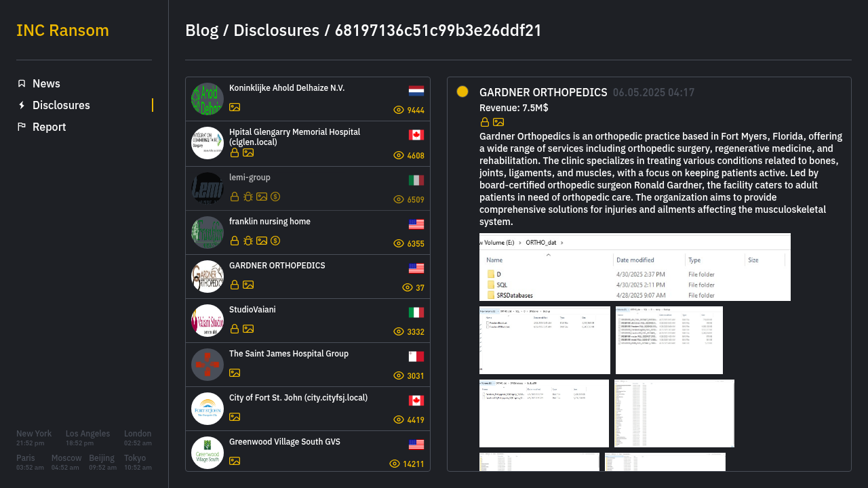This screenshot has width=868, height=488.
Task: Open Koninklijke Ahold Delhaize N.V. entry
Action: 308,99
